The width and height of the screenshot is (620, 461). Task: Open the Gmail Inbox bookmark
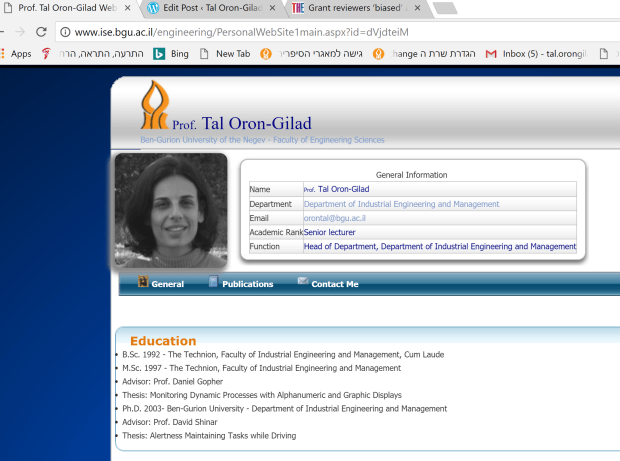536,53
